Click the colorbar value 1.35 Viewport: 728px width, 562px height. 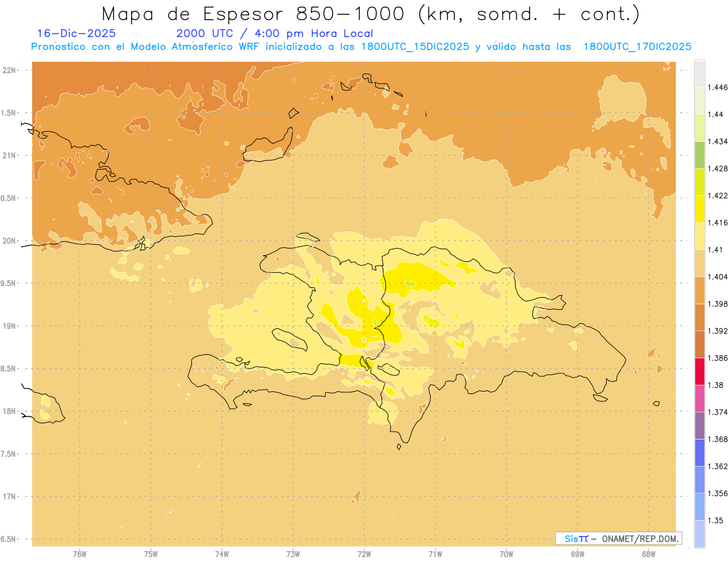coord(715,520)
